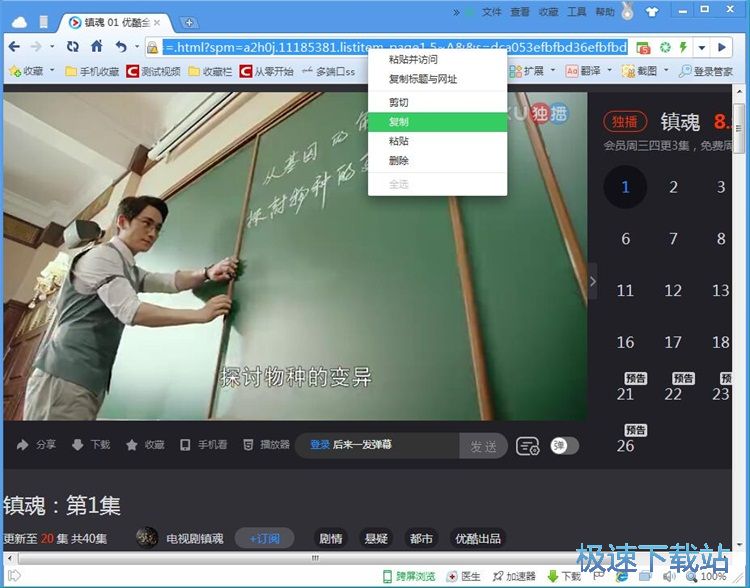Open the 多端口ss bookmark
The height and width of the screenshot is (588, 750).
(x=328, y=71)
